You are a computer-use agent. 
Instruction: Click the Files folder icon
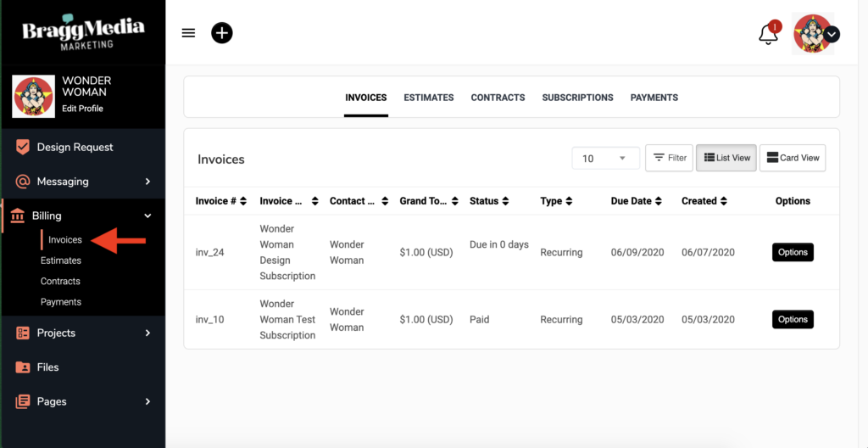23,367
